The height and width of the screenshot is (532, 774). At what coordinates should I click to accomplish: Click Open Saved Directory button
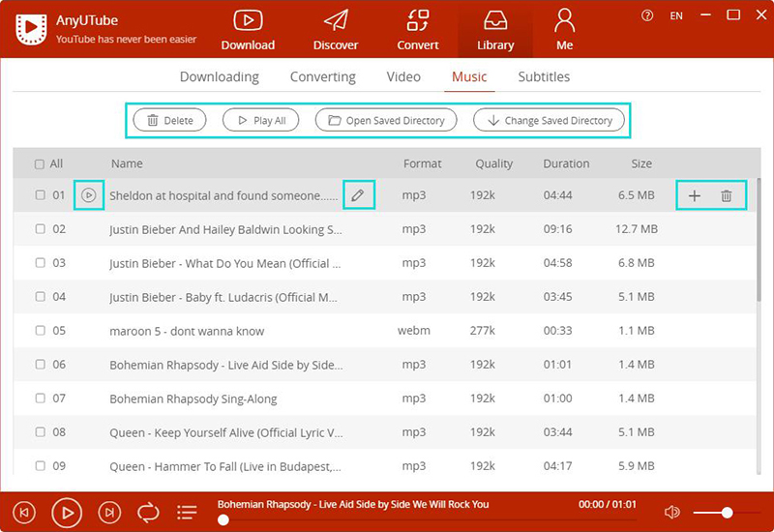pyautogui.click(x=386, y=120)
